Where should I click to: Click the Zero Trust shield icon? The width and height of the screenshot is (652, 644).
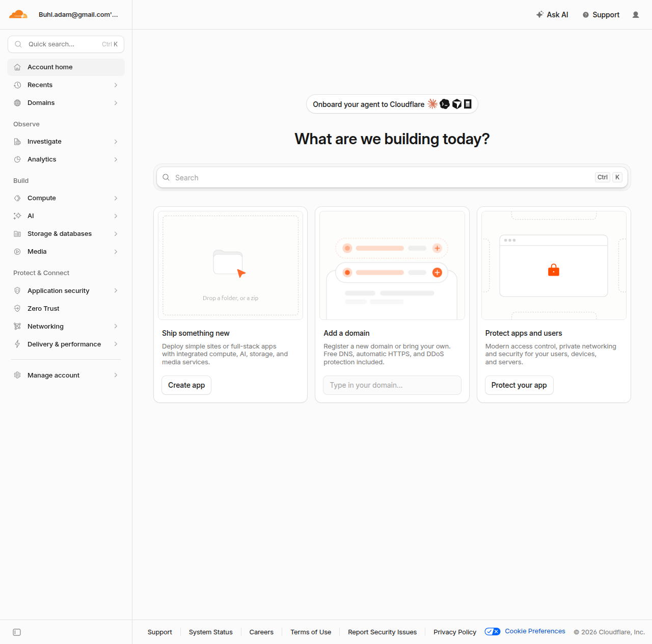[17, 308]
